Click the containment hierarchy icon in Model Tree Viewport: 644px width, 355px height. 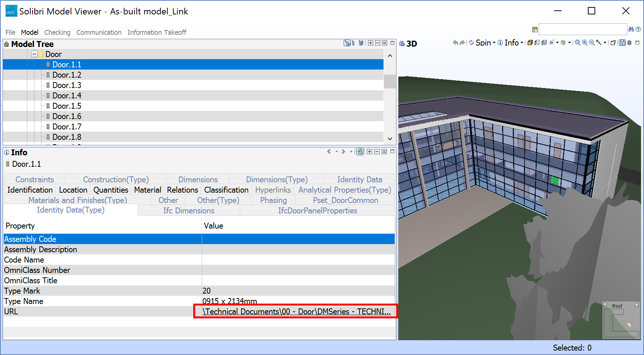click(x=347, y=43)
